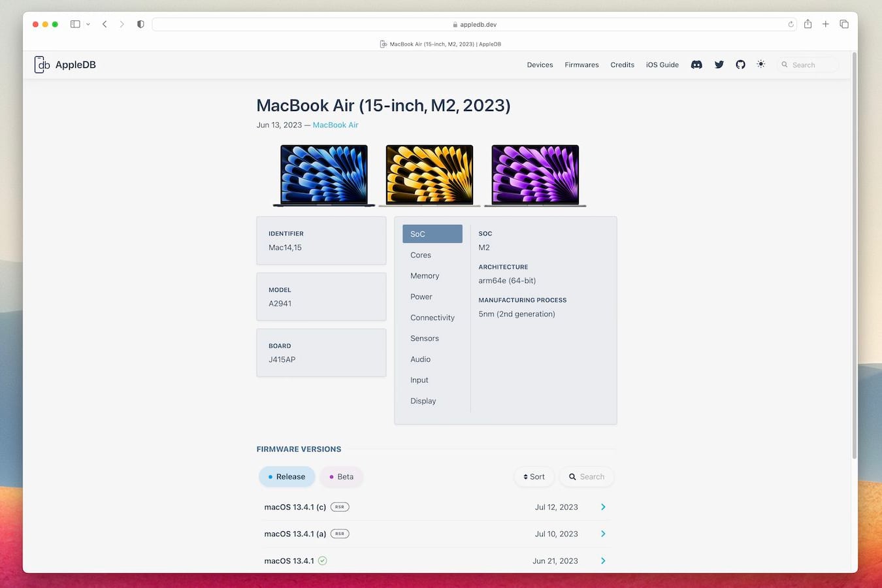
Task: Click the RSR badge on macOS 13.4.1 (a)
Action: pyautogui.click(x=340, y=534)
